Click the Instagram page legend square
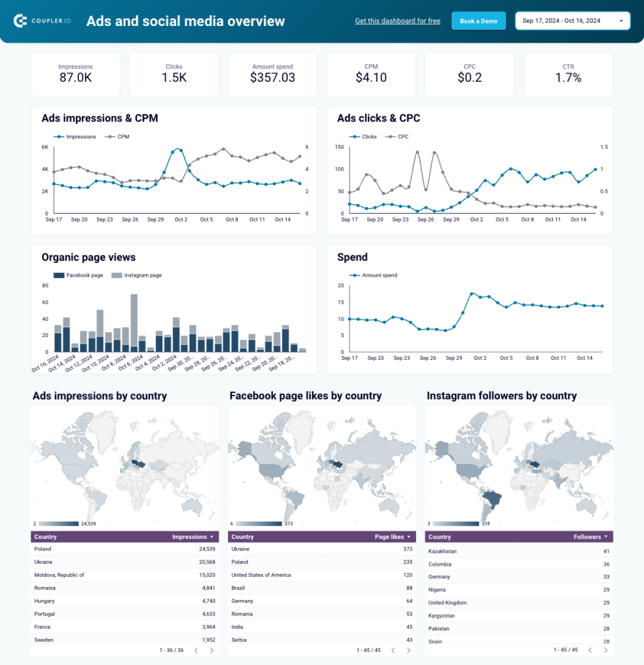 point(116,275)
